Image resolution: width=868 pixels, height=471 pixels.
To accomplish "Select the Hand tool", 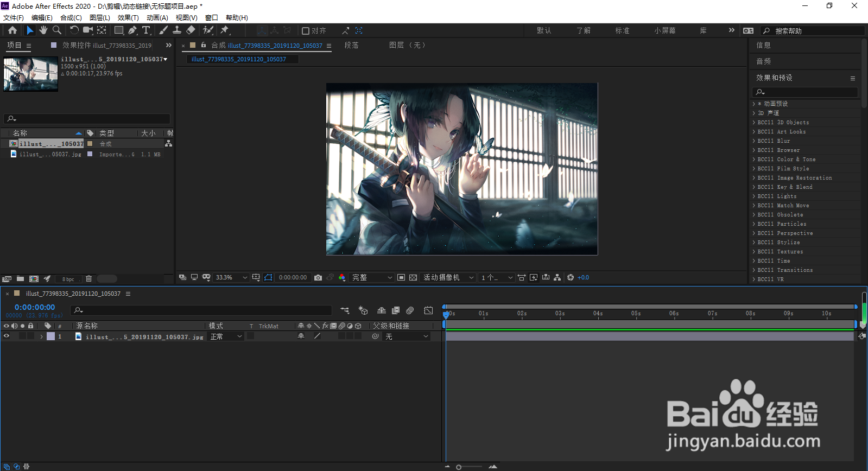I will click(x=43, y=30).
